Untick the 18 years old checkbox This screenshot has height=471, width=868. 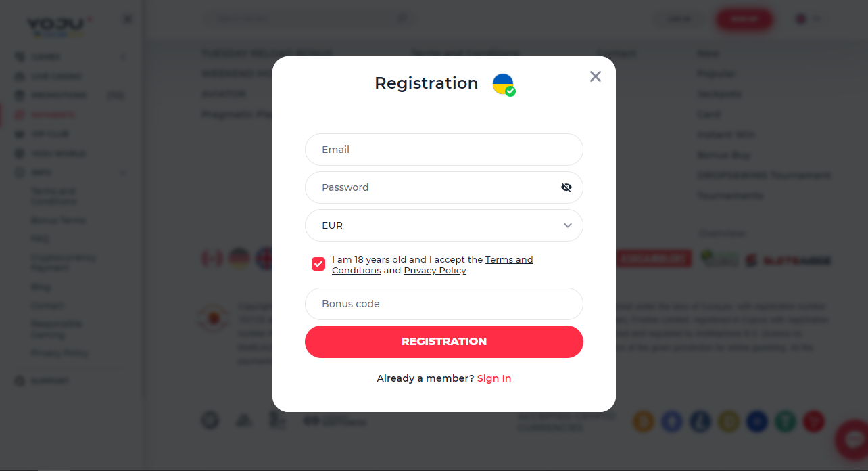(318, 264)
